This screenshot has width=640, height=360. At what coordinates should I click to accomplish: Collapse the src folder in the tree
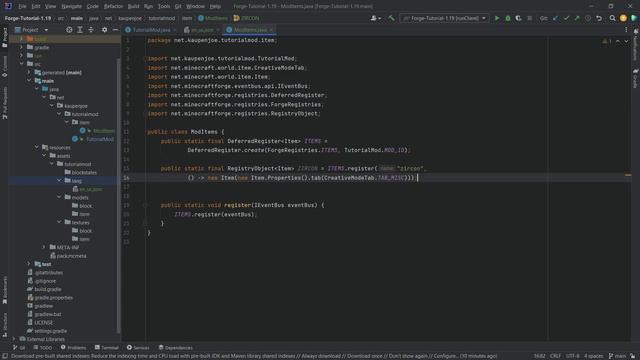tap(21, 64)
